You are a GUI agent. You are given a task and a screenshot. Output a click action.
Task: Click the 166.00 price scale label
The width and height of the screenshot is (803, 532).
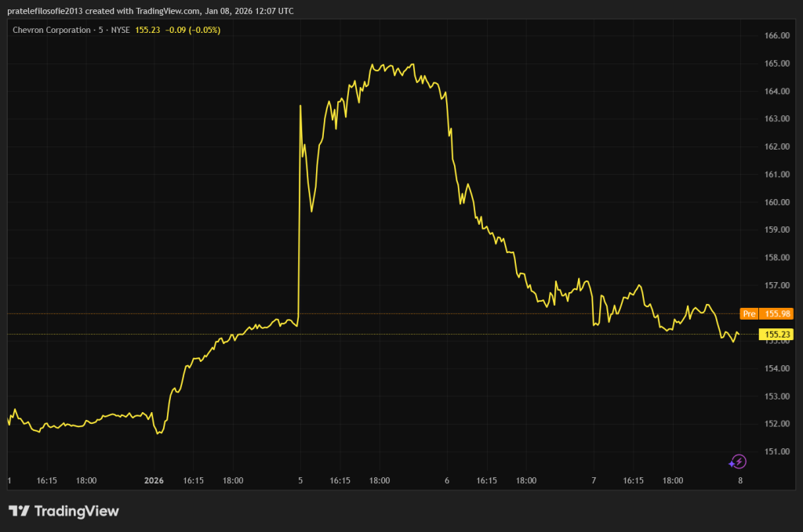click(776, 36)
